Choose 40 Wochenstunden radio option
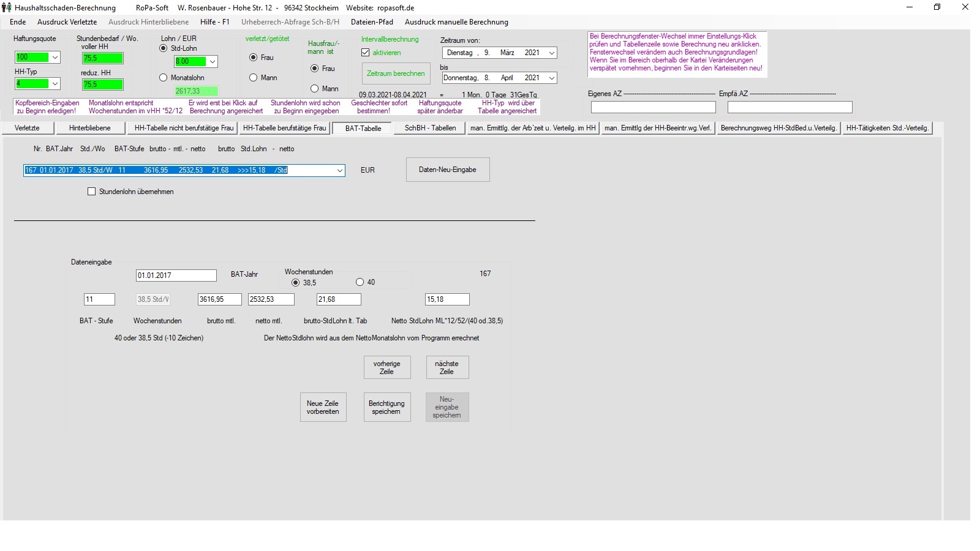The width and height of the screenshot is (980, 551). 360,282
